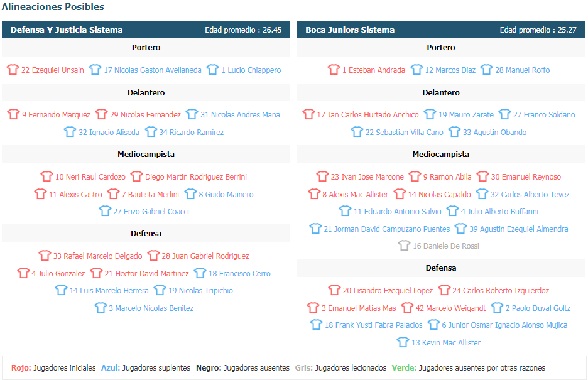Select player Sebastian Villa Cano
Image resolution: width=588 pixels, height=380 pixels.
tap(405, 133)
